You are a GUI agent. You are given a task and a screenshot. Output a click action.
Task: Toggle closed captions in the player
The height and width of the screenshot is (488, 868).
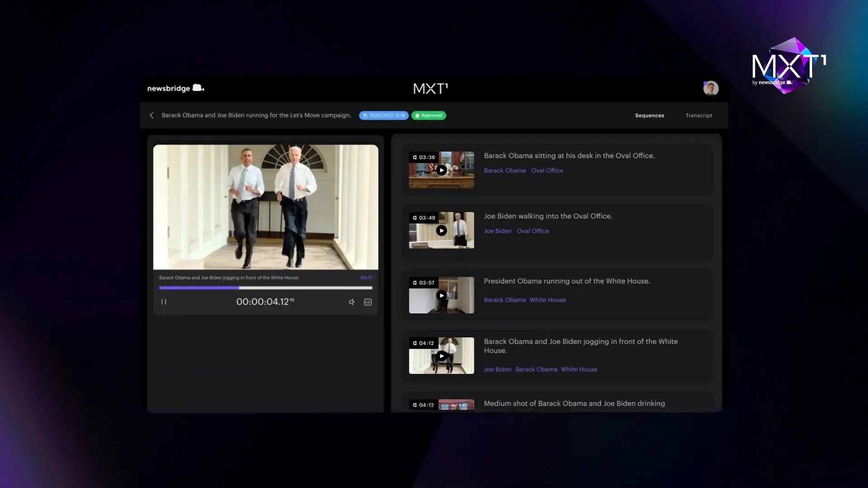click(368, 302)
